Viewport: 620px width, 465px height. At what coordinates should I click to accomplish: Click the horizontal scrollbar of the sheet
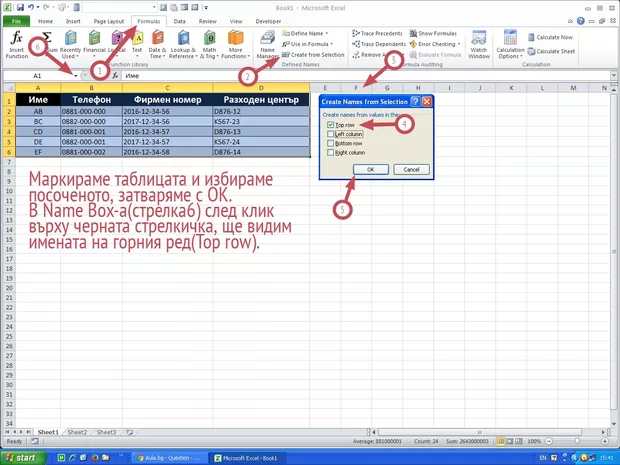point(480,432)
